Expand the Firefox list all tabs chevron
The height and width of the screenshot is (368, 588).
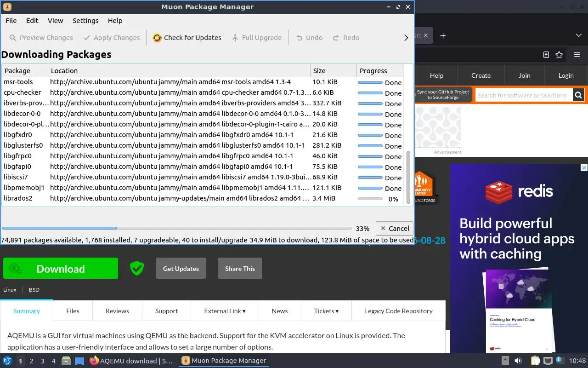[578, 35]
